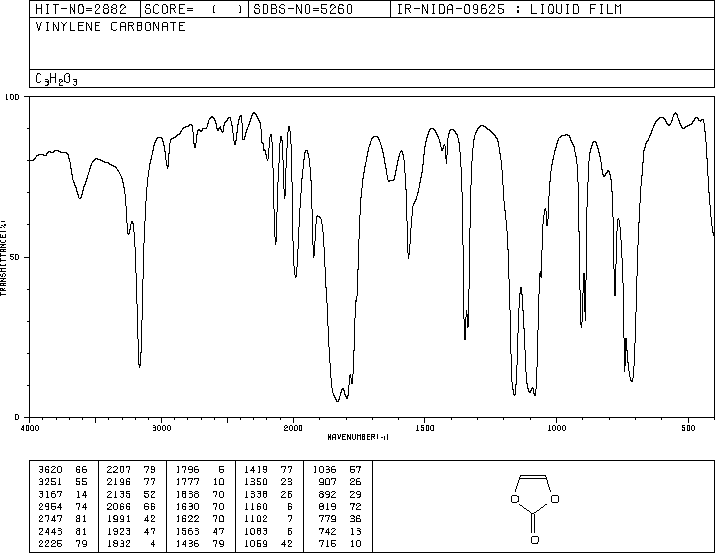
Task: Click peak table entry 1832
Action: [x=119, y=543]
